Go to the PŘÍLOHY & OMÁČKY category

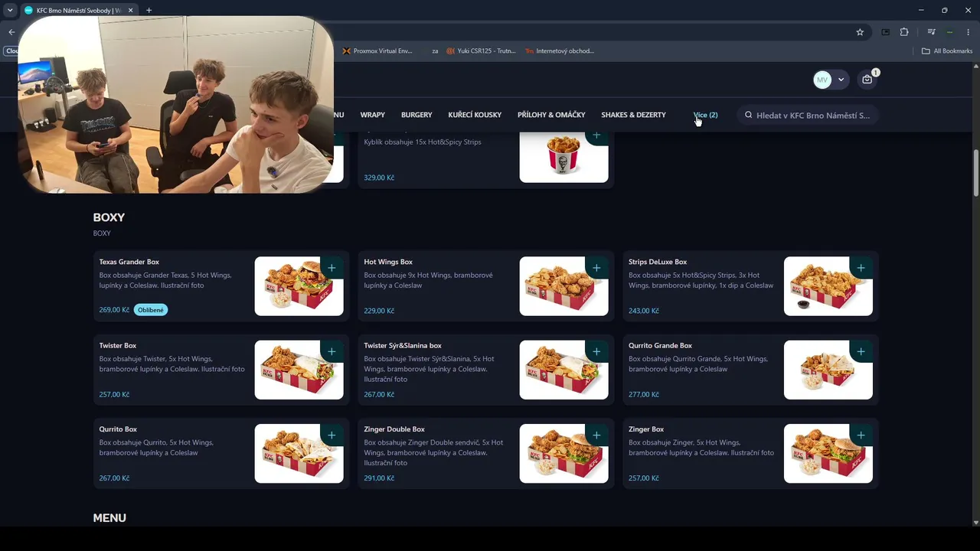click(551, 115)
